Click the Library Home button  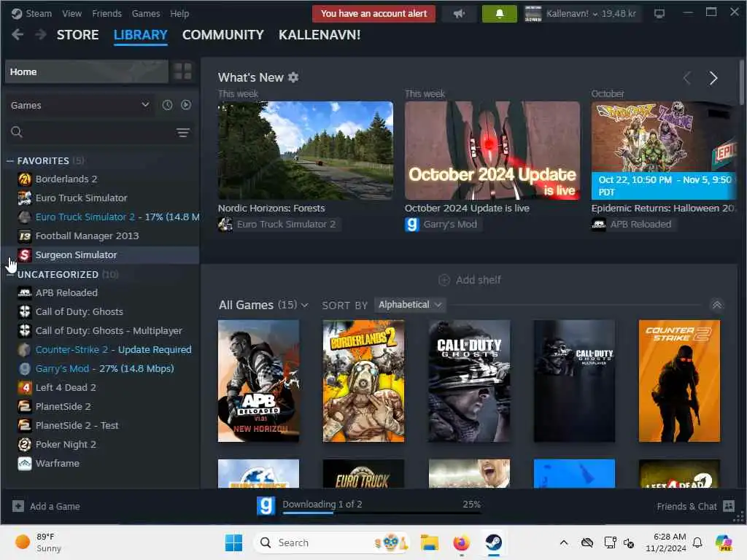87,71
